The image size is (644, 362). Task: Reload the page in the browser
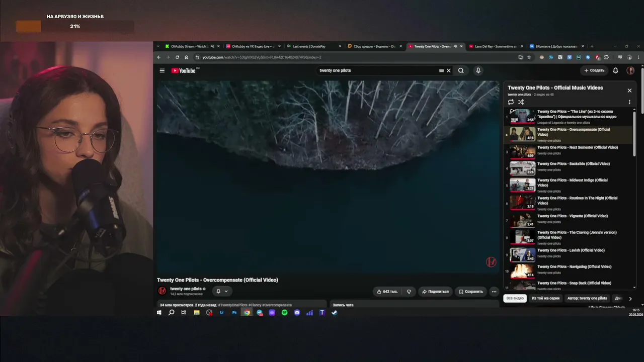[177, 57]
